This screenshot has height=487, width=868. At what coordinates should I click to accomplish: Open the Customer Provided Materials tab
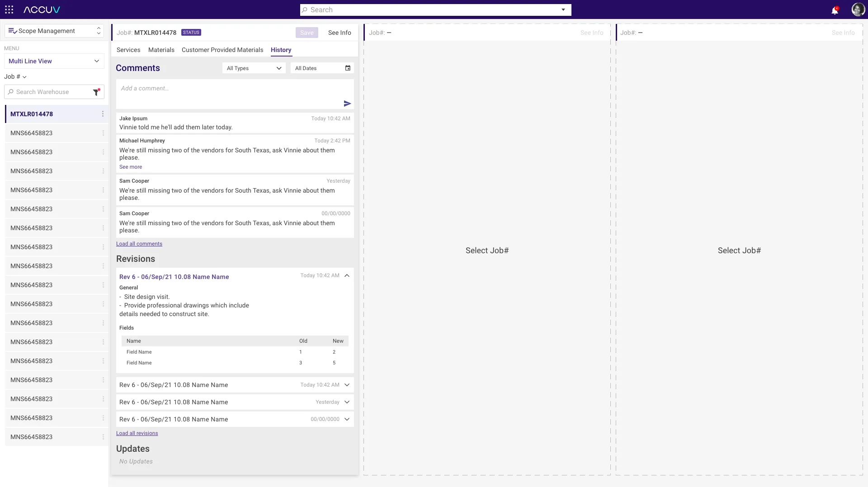pos(222,50)
